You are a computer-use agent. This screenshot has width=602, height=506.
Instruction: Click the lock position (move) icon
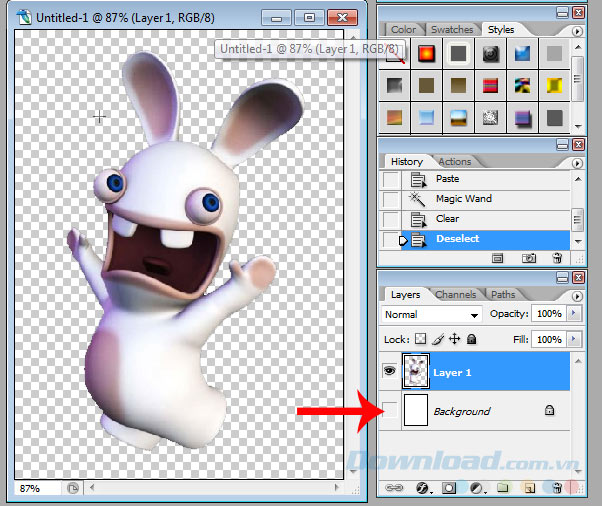[454, 340]
